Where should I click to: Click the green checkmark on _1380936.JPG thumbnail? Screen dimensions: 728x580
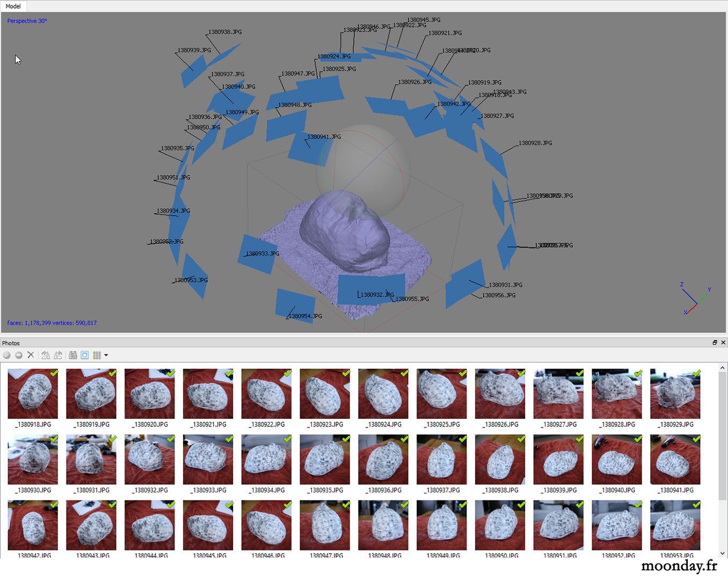coord(404,439)
